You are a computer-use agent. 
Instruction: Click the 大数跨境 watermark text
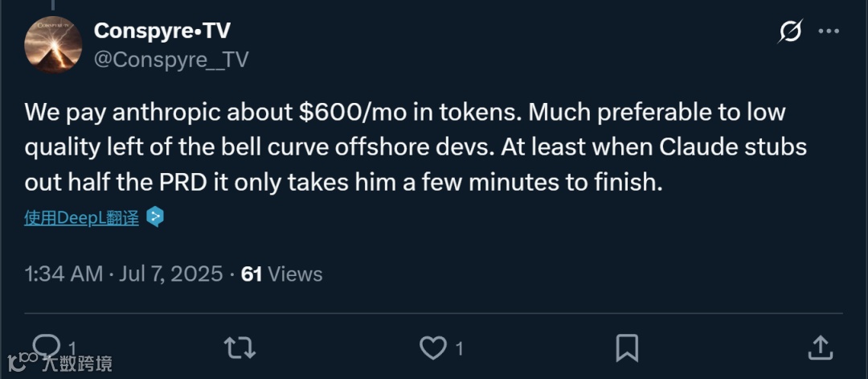coord(79,363)
